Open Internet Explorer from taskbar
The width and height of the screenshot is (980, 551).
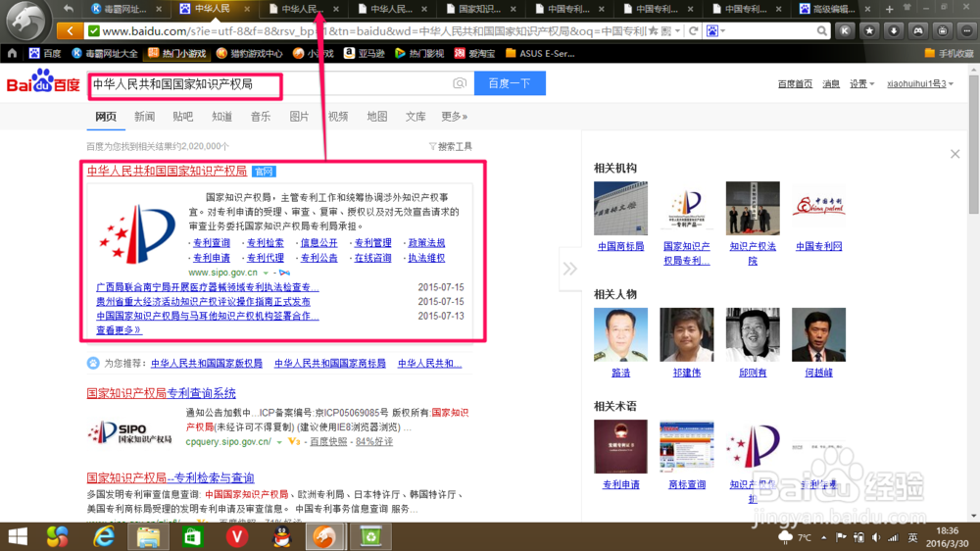(x=104, y=536)
